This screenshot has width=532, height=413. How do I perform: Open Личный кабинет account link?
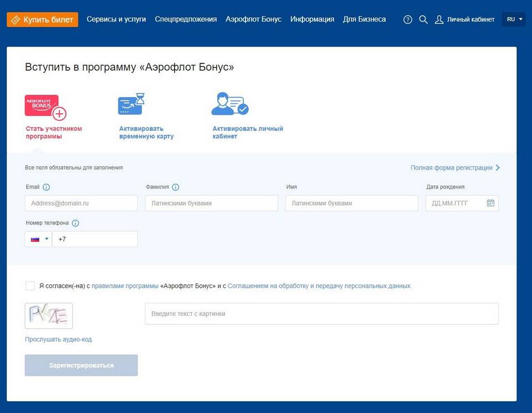[x=465, y=20]
